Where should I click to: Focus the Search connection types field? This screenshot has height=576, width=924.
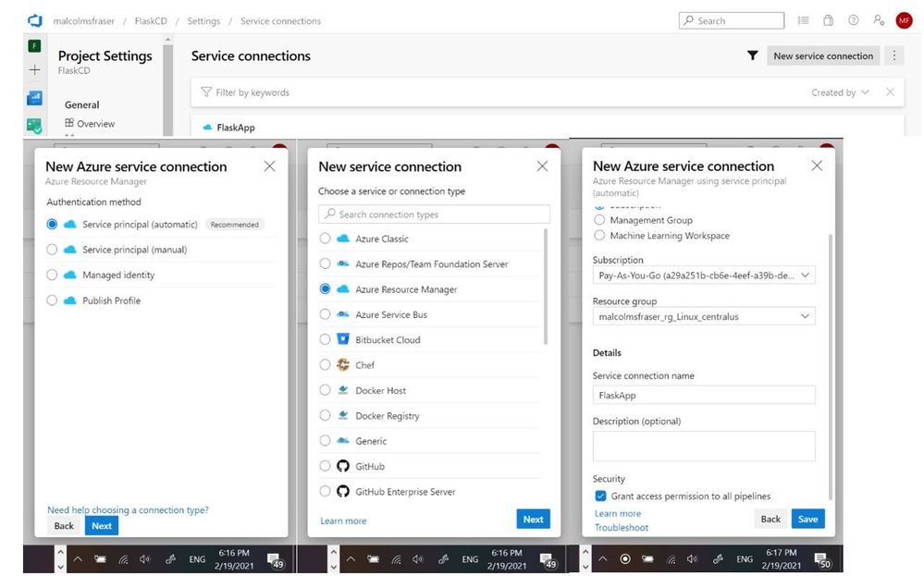click(x=435, y=214)
